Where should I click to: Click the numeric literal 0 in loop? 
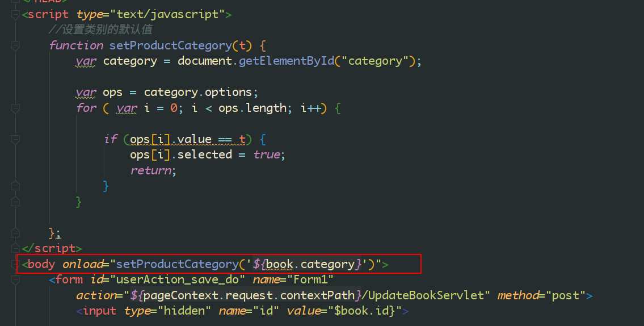[174, 108]
